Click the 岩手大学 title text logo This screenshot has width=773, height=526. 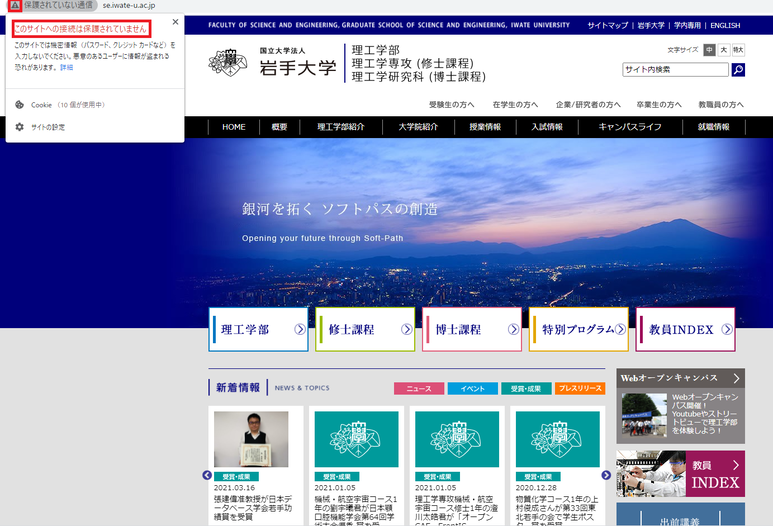pos(298,68)
